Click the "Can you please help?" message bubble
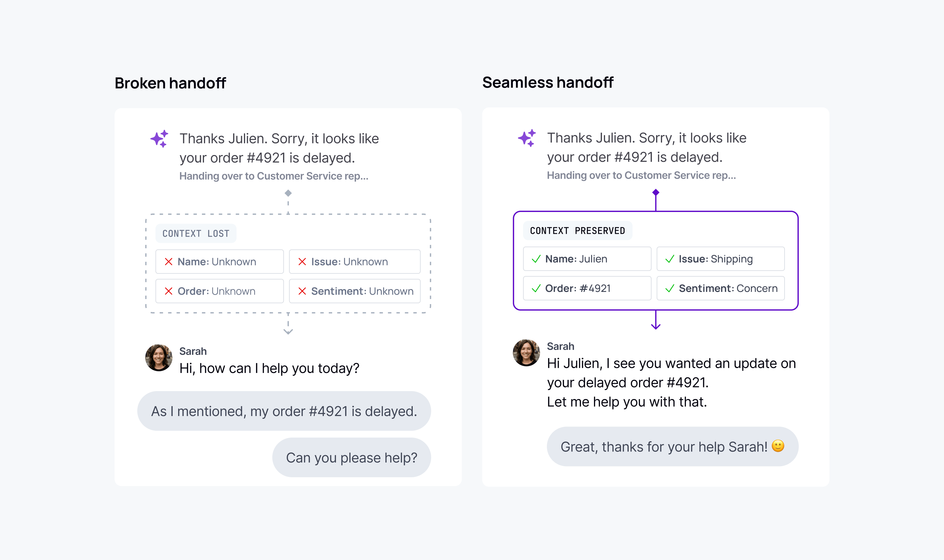 pyautogui.click(x=351, y=457)
